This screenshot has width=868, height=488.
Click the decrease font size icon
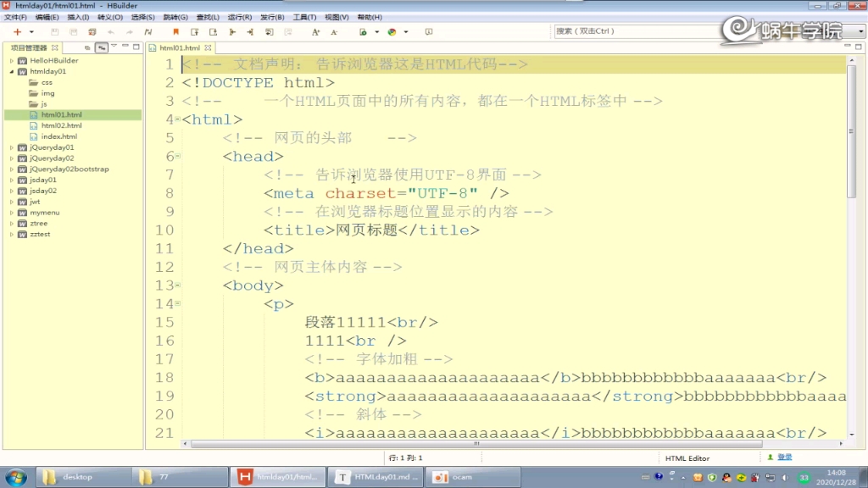[335, 31]
